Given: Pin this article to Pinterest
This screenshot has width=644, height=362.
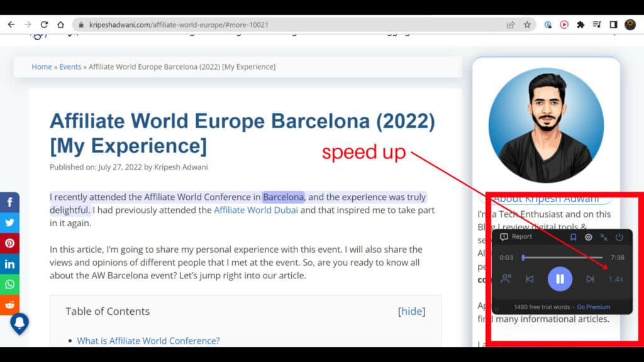Looking at the screenshot, I should coord(9,243).
